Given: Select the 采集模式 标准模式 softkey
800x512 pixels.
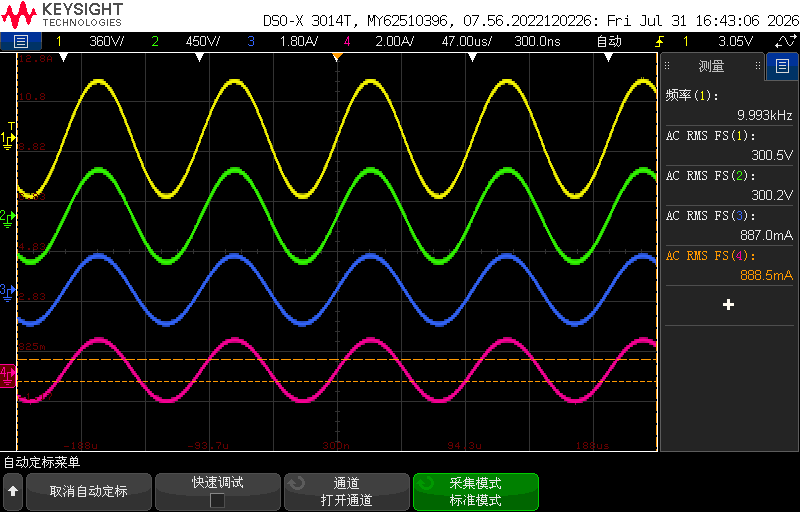Looking at the screenshot, I should pyautogui.click(x=476, y=492).
